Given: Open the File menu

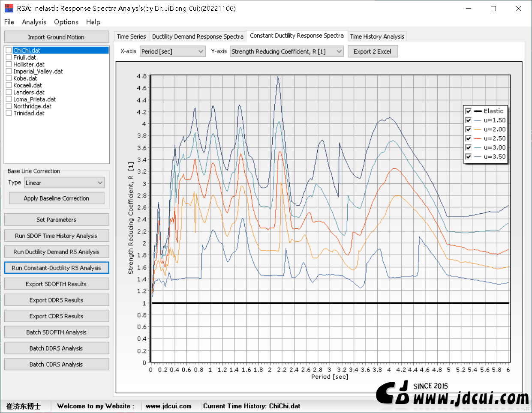Looking at the screenshot, I should 9,22.
